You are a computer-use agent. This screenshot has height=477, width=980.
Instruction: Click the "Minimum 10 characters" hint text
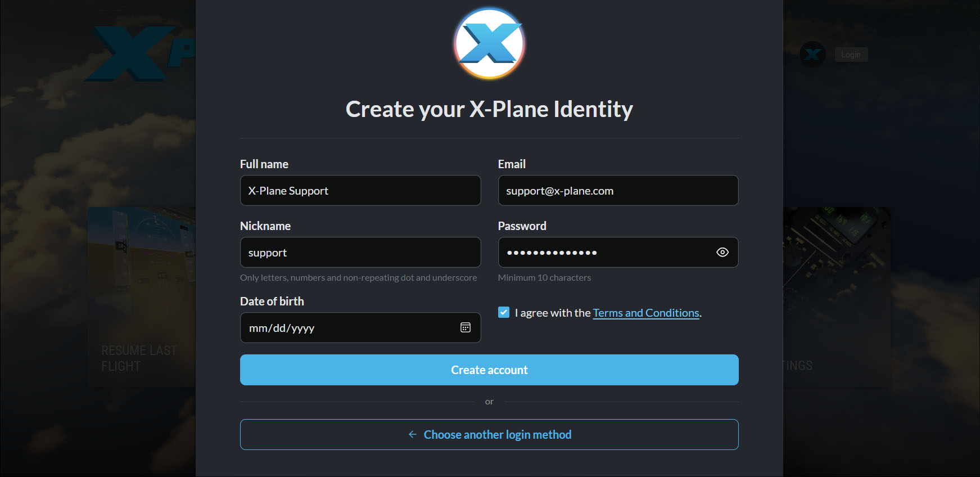click(x=544, y=277)
